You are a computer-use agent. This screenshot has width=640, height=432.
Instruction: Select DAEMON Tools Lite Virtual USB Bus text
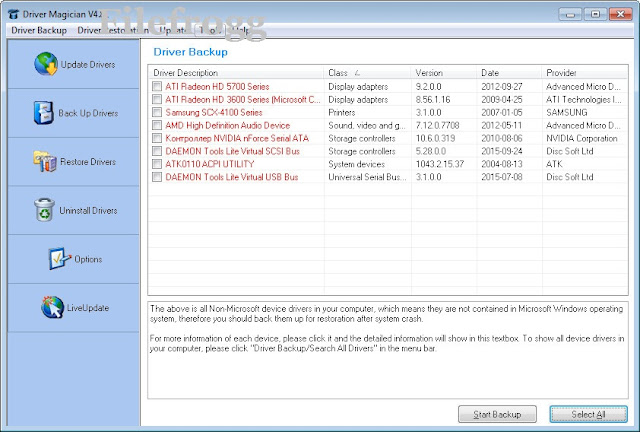[x=231, y=177]
